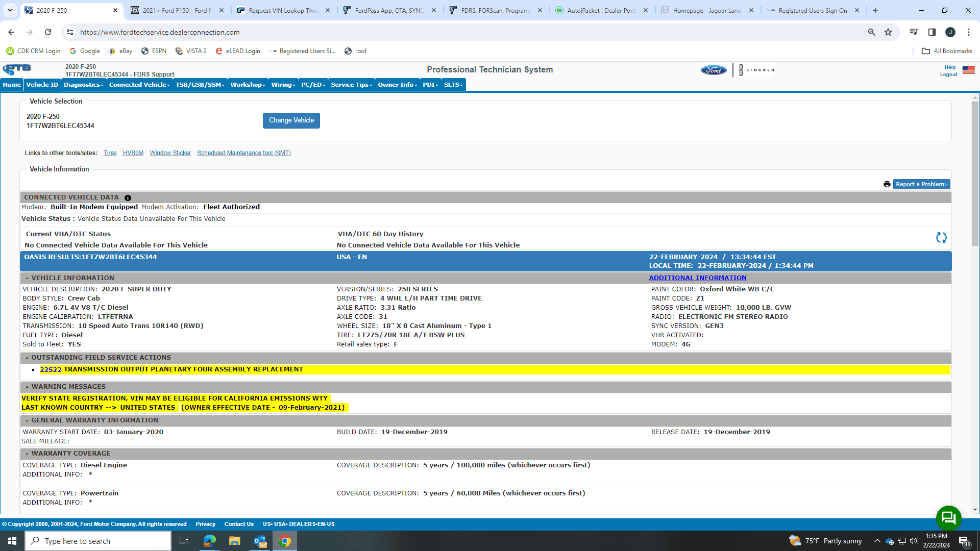The width and height of the screenshot is (980, 551).
Task: Open PDI dropdown menu
Action: click(x=431, y=85)
